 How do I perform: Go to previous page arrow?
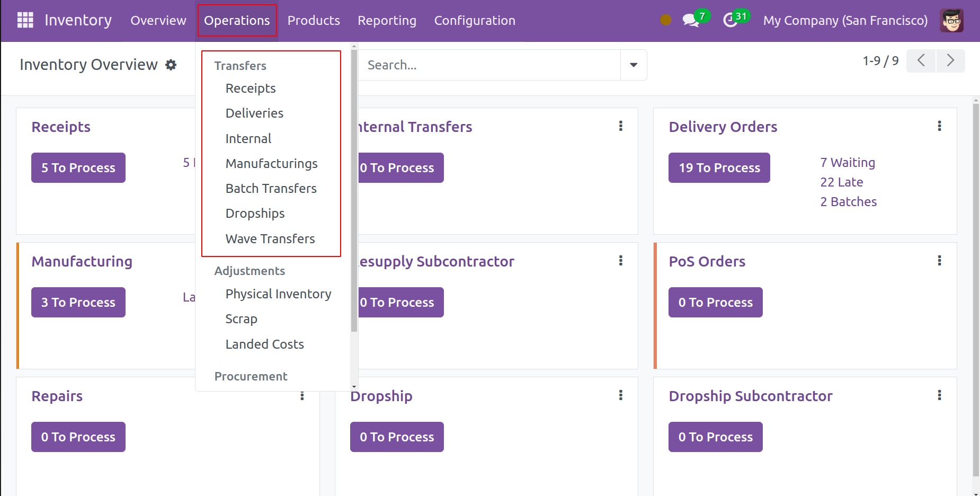pos(921,61)
